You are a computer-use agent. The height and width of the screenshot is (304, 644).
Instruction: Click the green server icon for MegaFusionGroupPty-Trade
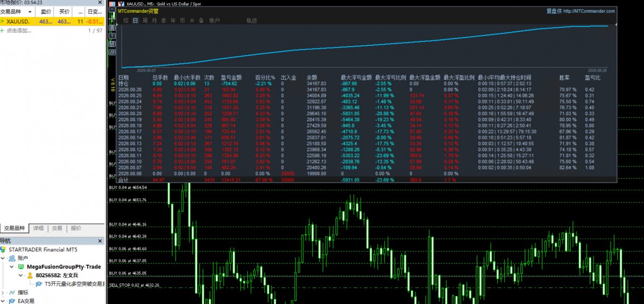pos(22,267)
